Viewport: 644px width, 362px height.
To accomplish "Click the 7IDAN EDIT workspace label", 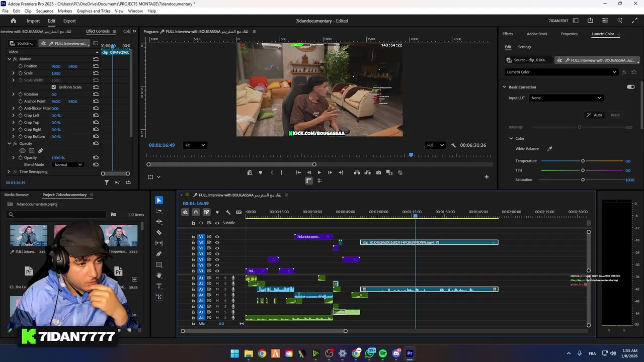I will pos(558,21).
